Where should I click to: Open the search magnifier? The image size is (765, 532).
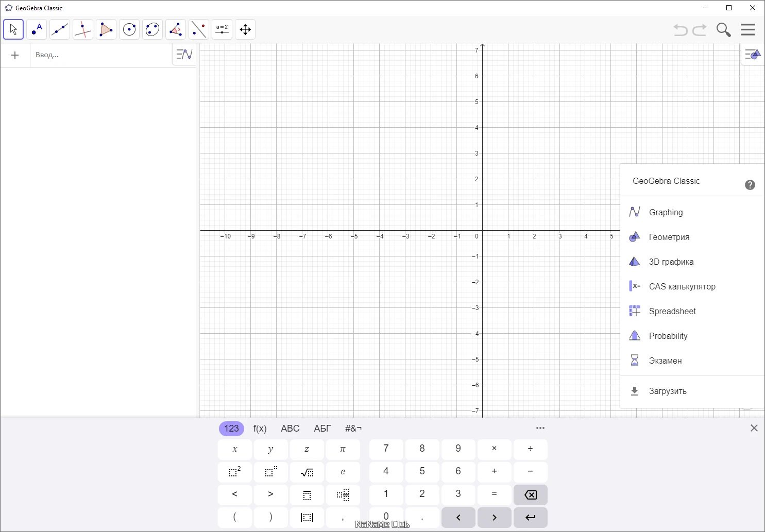coord(724,30)
